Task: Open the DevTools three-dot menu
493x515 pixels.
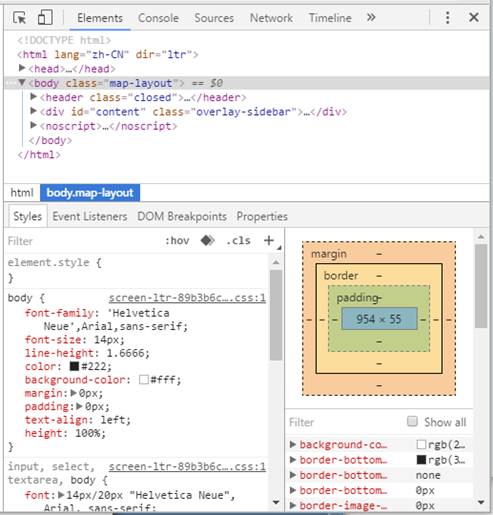Action: coord(448,17)
